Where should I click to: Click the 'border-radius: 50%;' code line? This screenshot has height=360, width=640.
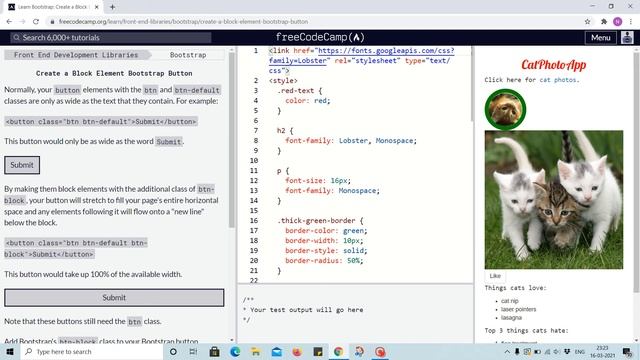point(324,260)
